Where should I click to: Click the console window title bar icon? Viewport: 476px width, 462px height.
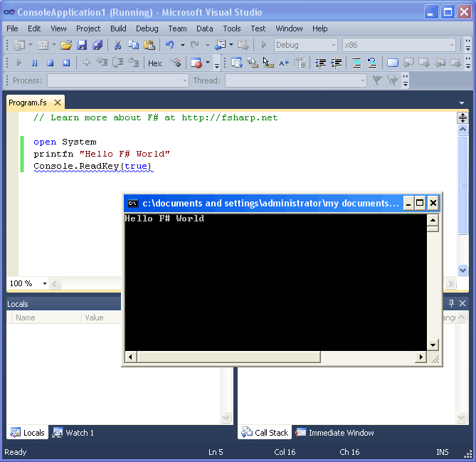coord(132,203)
